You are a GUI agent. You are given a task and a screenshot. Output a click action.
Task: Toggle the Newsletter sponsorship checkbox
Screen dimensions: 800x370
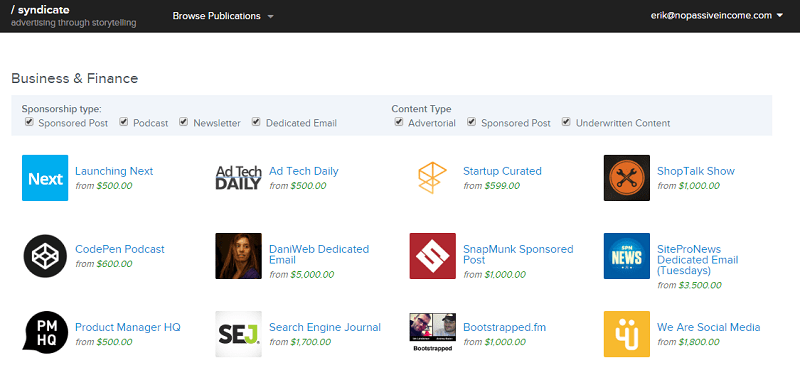click(x=184, y=122)
